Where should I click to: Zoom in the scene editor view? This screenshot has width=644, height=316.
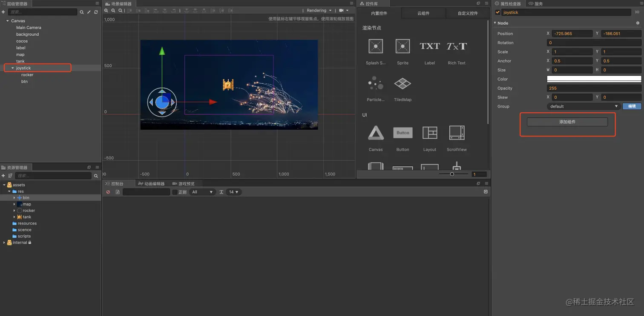106,11
